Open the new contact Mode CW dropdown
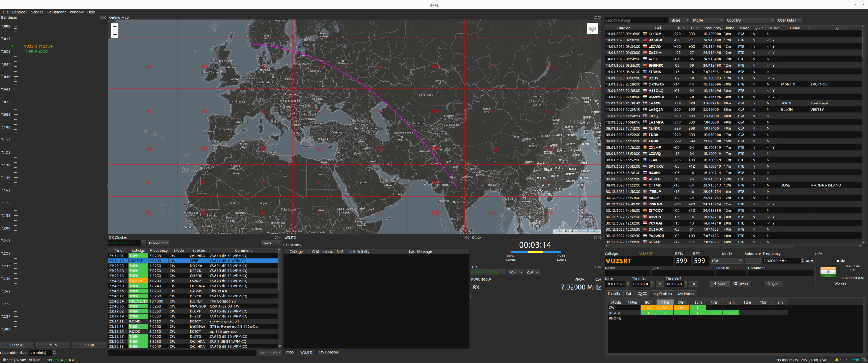The width and height of the screenshot is (868, 363). click(x=727, y=260)
